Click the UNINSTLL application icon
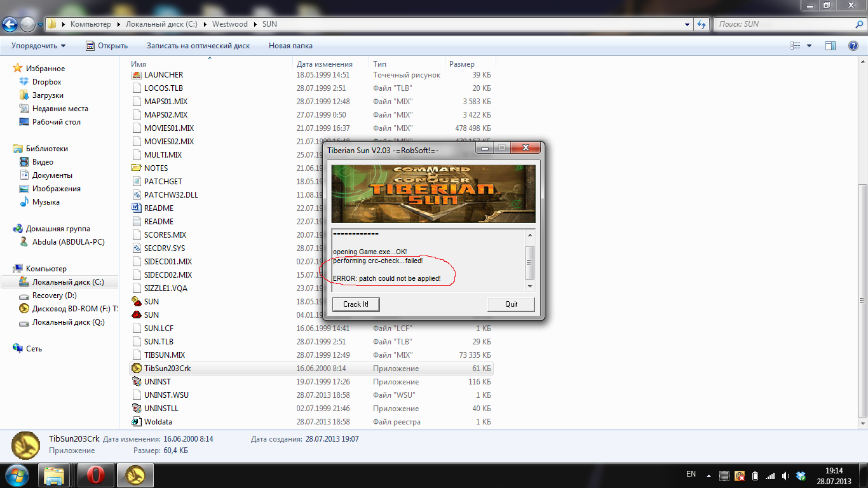The width and height of the screenshot is (868, 488). 137,409
